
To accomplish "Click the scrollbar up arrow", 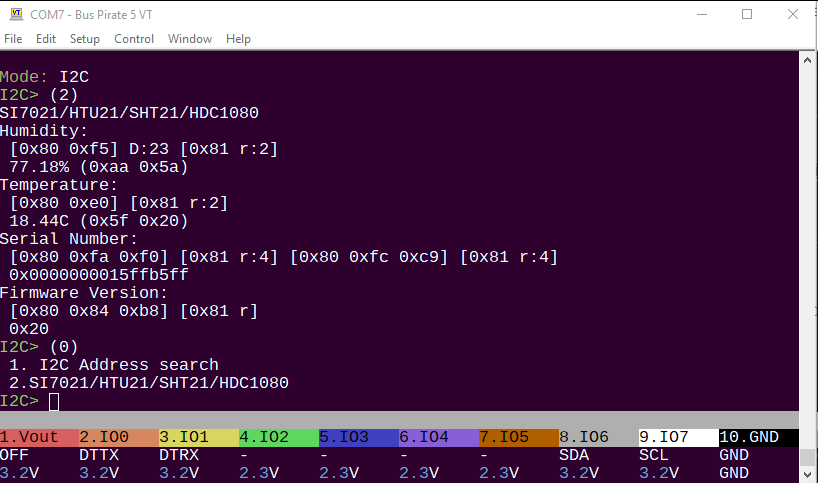I will click(808, 60).
